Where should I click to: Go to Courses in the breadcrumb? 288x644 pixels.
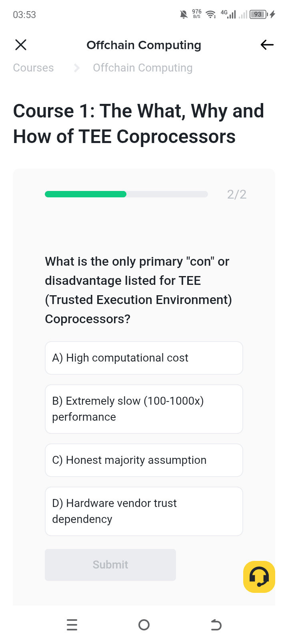[x=33, y=68]
